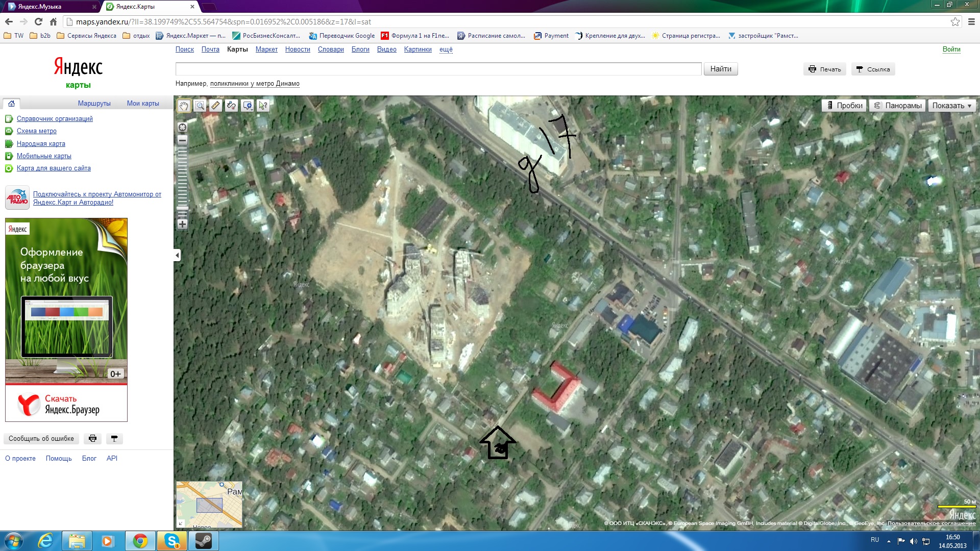Click the Войти login link
The height and width of the screenshot is (551, 980).
coord(951,49)
